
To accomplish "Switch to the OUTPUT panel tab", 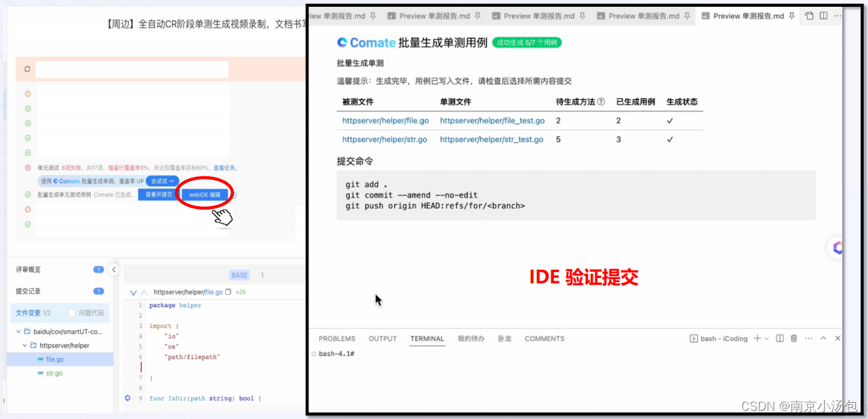I will coord(382,338).
